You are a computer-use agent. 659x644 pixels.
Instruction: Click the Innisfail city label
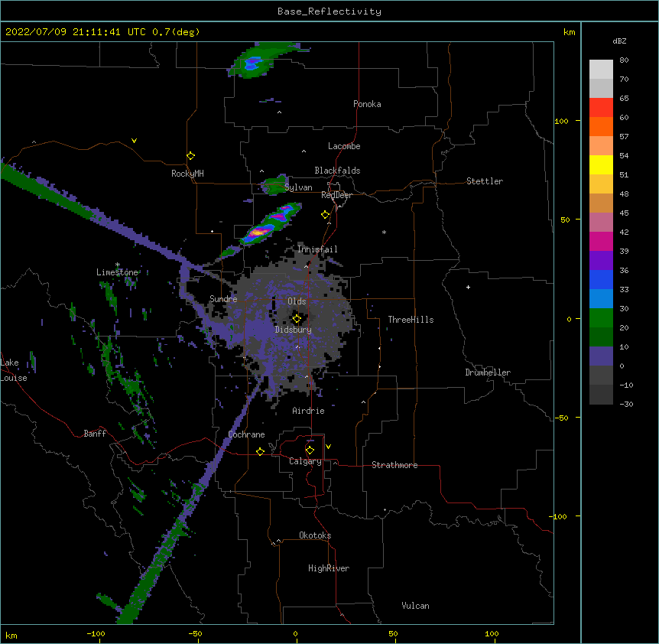(x=317, y=249)
